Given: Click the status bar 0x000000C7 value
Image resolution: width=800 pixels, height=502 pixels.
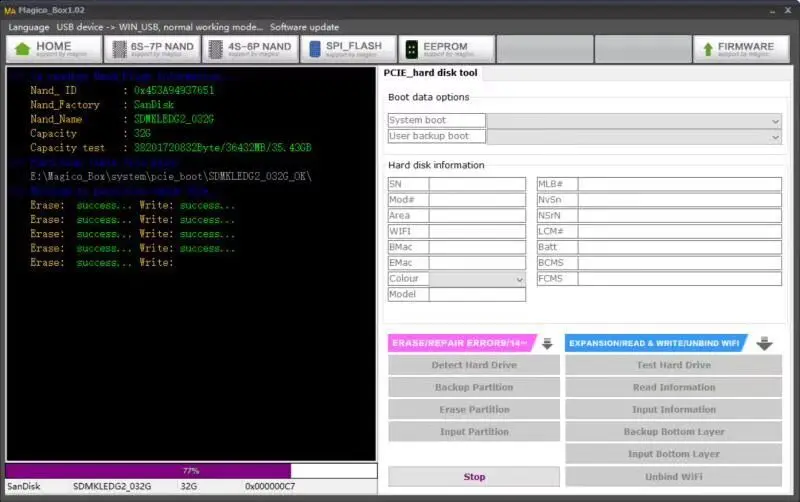Looking at the screenshot, I should pos(270,487).
